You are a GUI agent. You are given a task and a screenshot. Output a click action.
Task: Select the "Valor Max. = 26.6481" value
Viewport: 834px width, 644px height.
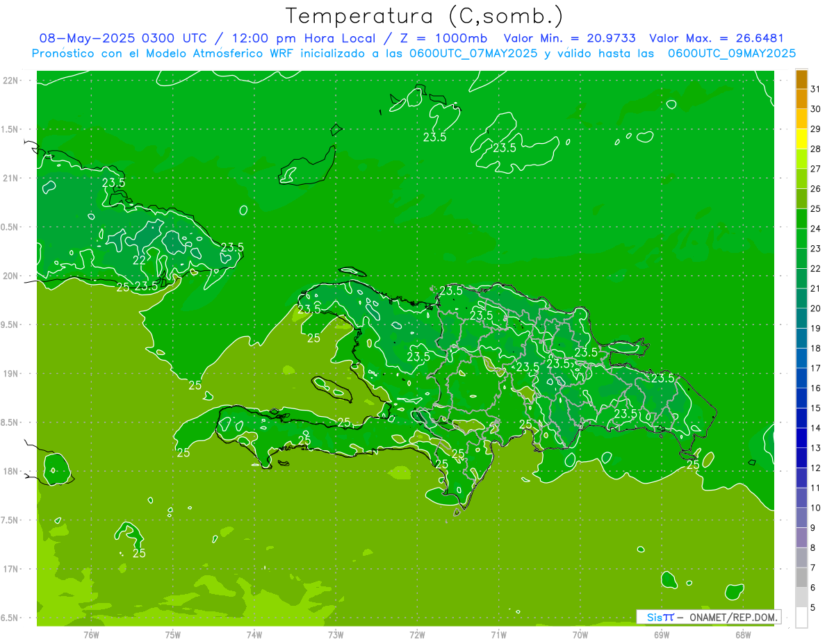pyautogui.click(x=717, y=39)
